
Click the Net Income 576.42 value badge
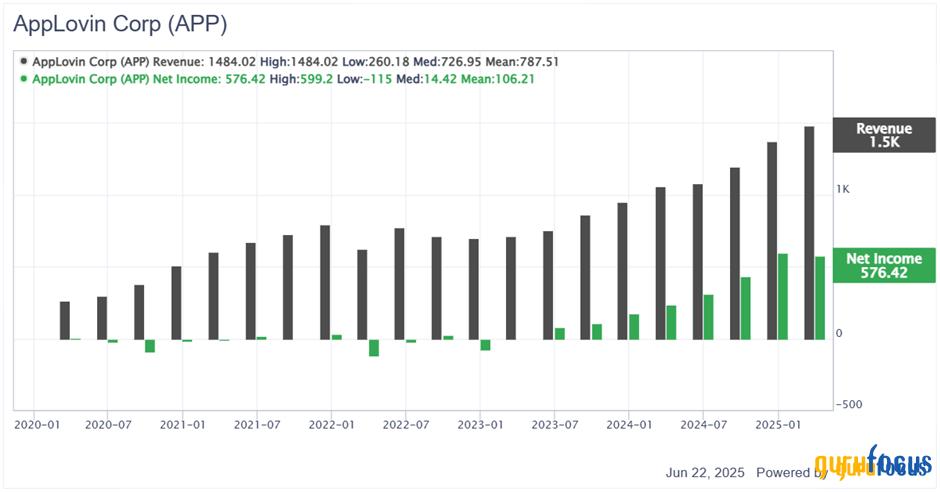pos(884,265)
